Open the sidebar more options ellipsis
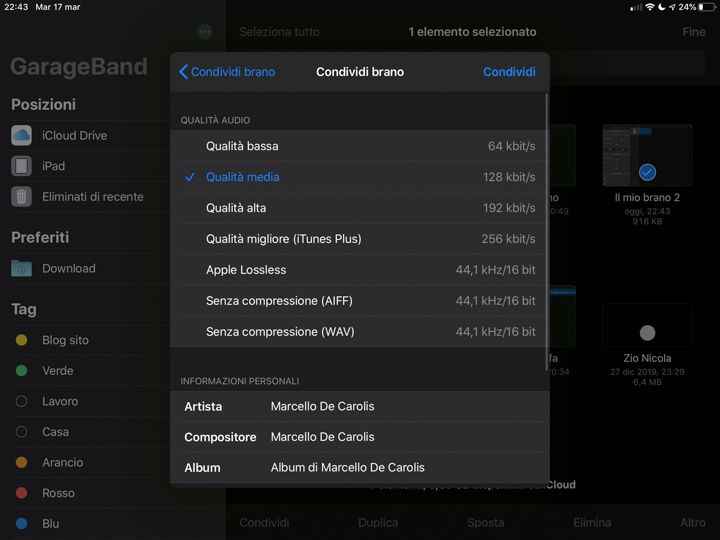 point(205,32)
